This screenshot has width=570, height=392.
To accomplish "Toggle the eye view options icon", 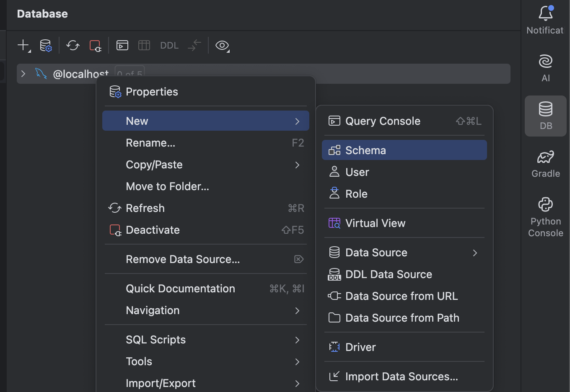I will coord(222,45).
